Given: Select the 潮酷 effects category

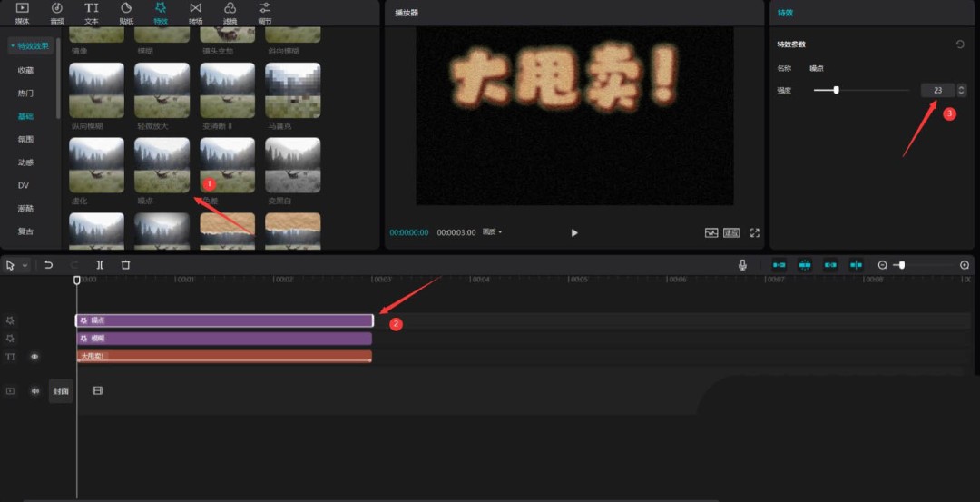Looking at the screenshot, I should 25,209.
